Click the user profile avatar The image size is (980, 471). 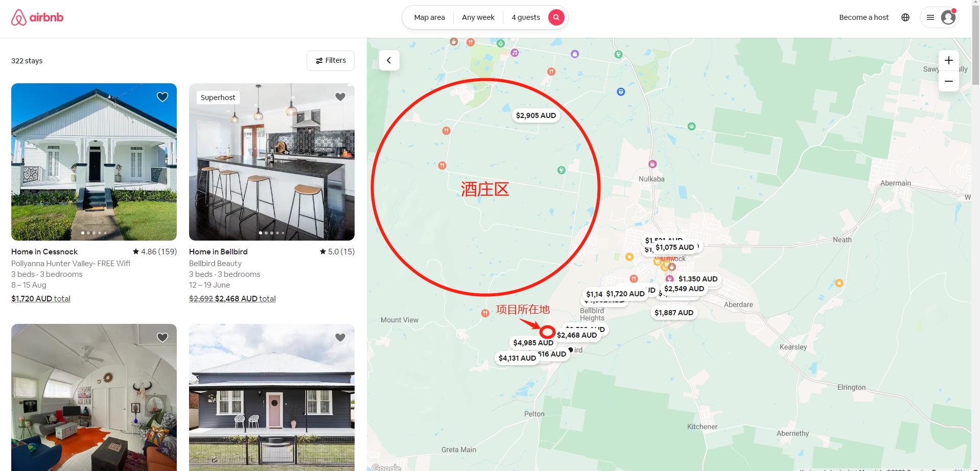948,17
